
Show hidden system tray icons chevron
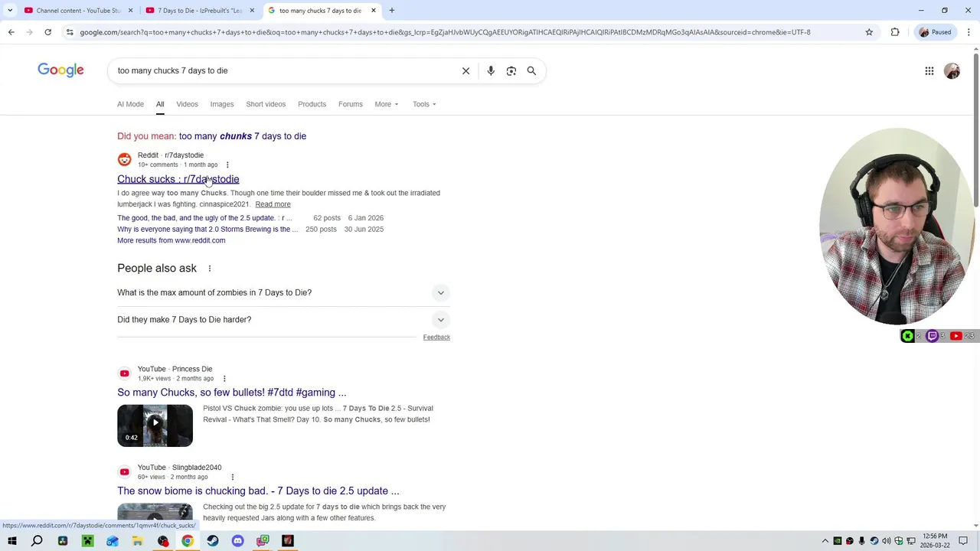click(x=825, y=541)
